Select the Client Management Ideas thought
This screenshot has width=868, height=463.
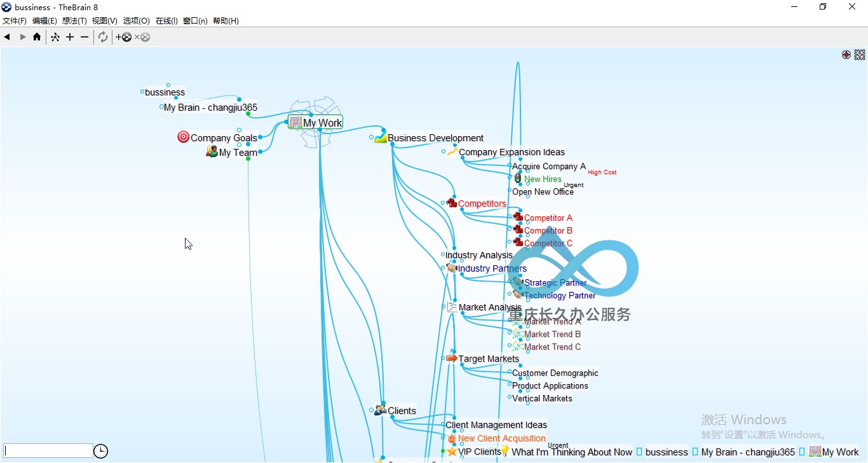click(x=496, y=425)
